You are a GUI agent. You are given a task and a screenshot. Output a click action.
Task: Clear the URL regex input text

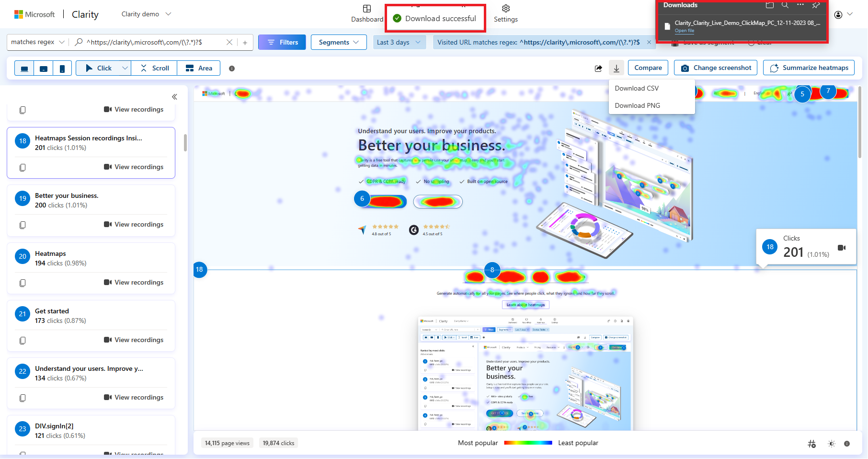pos(229,42)
